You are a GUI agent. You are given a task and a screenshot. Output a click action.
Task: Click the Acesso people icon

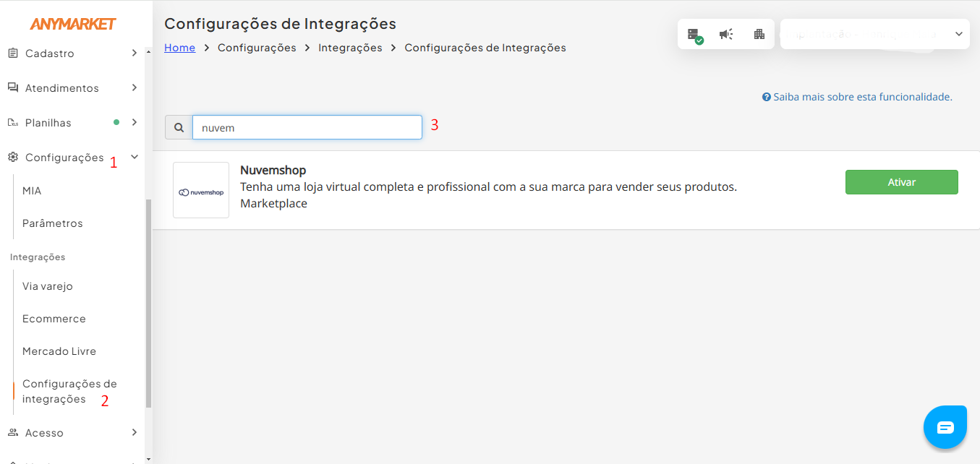point(13,432)
